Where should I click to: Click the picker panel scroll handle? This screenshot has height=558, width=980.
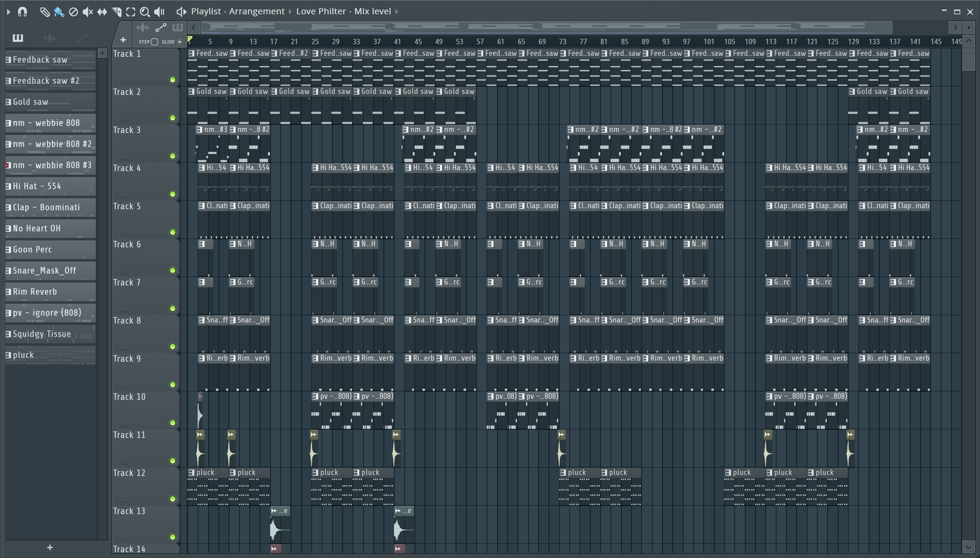[102, 54]
